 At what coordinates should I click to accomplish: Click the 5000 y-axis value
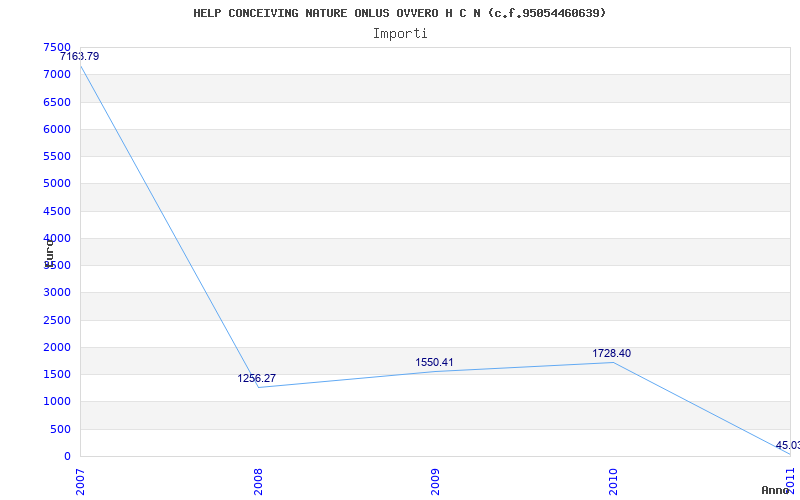57,184
